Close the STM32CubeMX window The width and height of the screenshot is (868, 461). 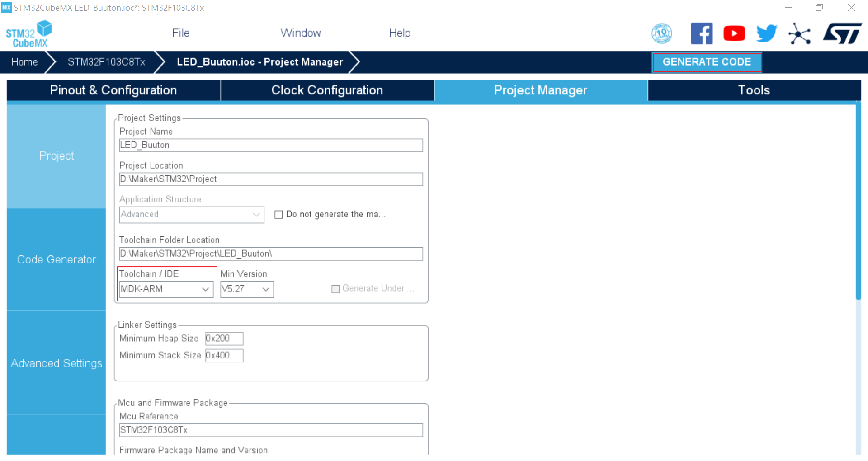coord(851,8)
